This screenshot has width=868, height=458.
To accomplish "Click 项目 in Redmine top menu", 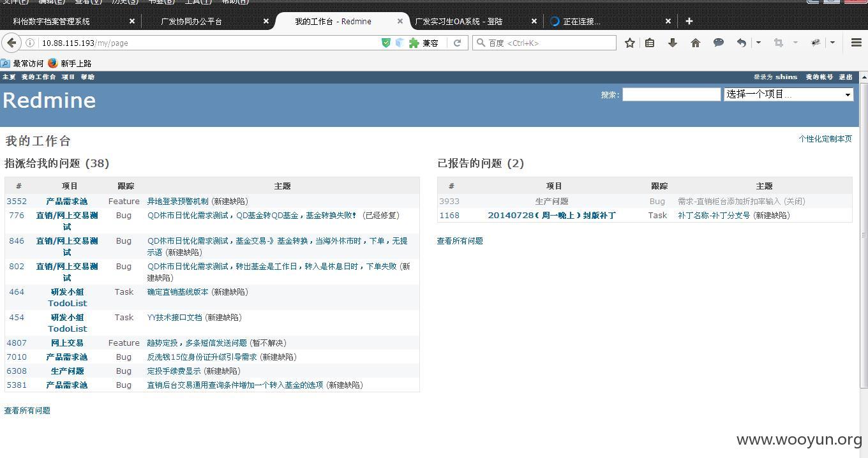I will coord(68,77).
